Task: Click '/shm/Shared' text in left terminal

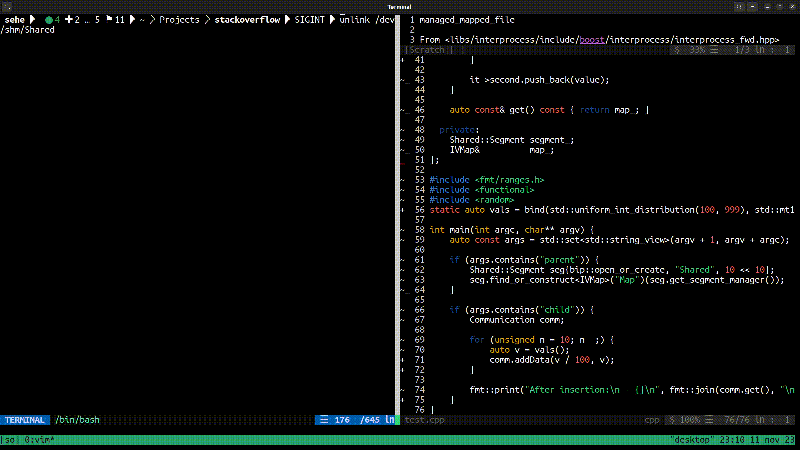Action: point(28,30)
